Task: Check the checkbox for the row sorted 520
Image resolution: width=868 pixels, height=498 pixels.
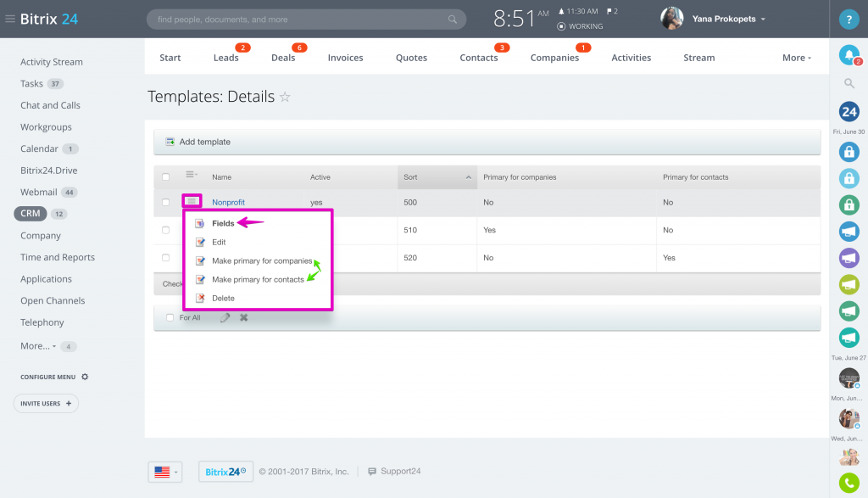Action: (x=165, y=258)
